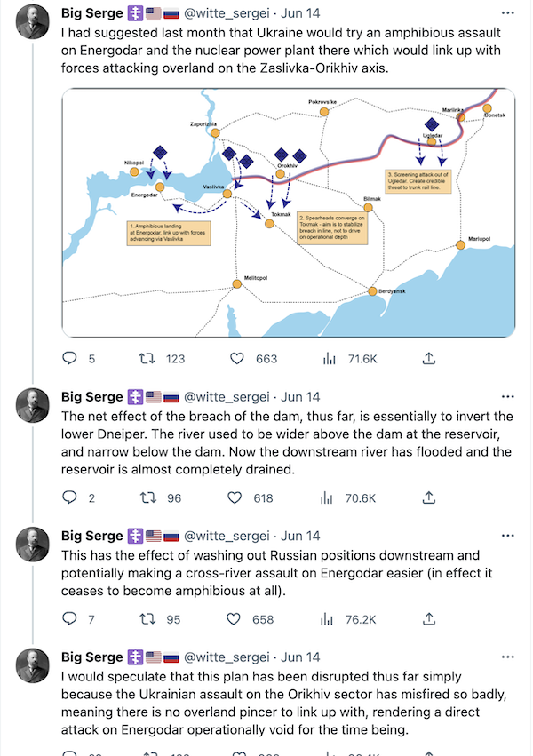Like the tweet with 618 likes

click(237, 498)
